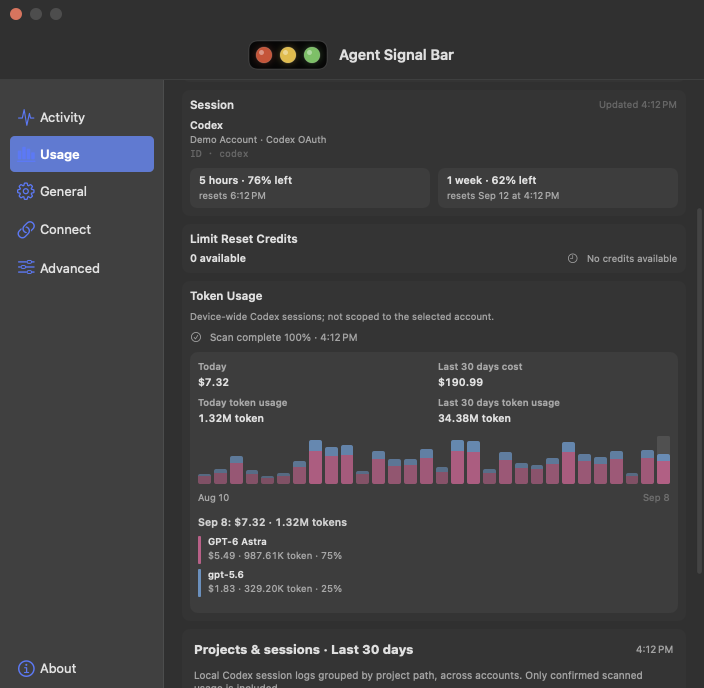Click the GPT-6 Astra model name

point(237,542)
